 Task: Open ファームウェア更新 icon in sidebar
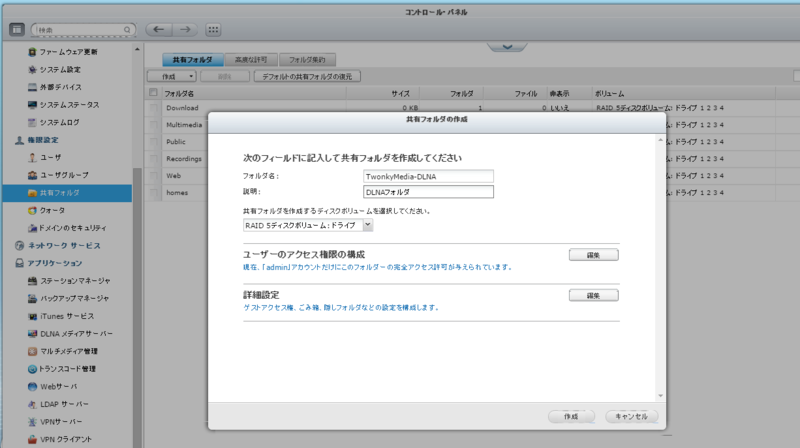pos(33,52)
